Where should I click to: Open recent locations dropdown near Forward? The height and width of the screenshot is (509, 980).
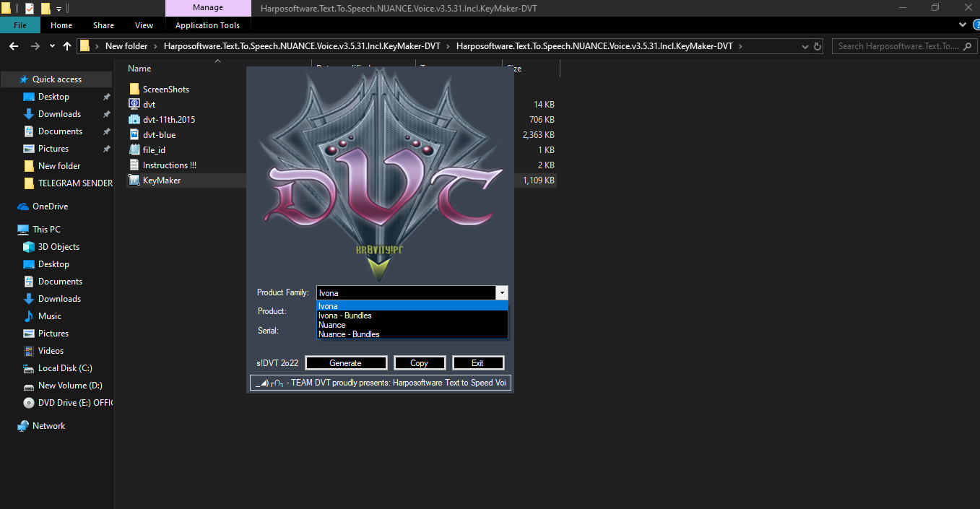pyautogui.click(x=52, y=46)
